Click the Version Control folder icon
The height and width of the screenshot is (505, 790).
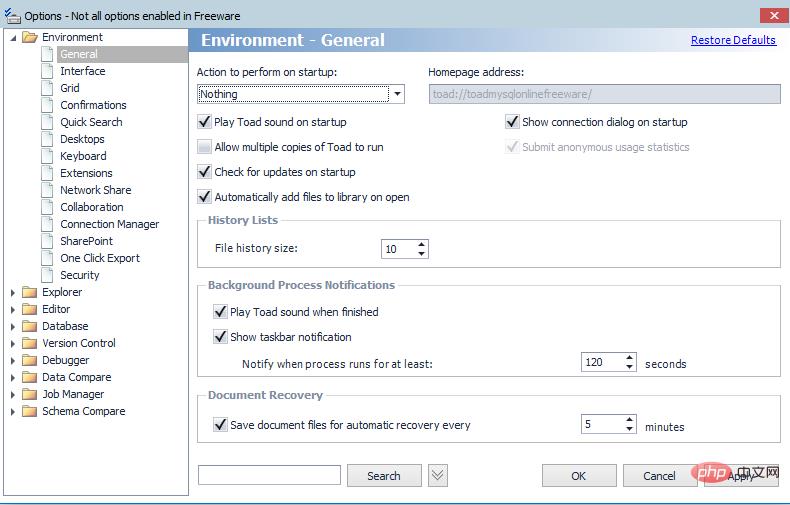(29, 343)
